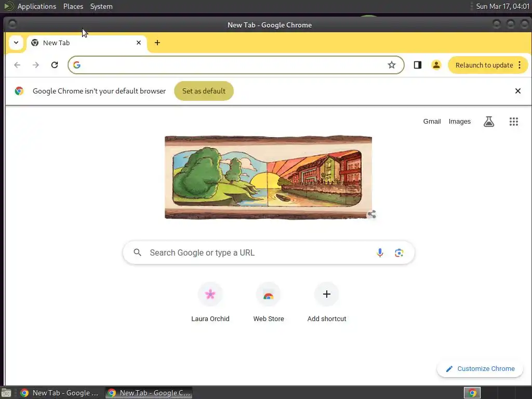The image size is (532, 399).
Task: Dismiss the default browser infobar
Action: [518, 91]
